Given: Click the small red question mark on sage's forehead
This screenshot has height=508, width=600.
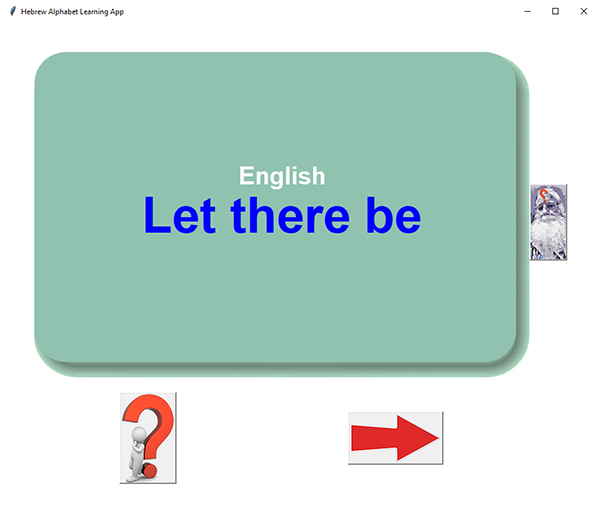Looking at the screenshot, I should pyautogui.click(x=544, y=195).
